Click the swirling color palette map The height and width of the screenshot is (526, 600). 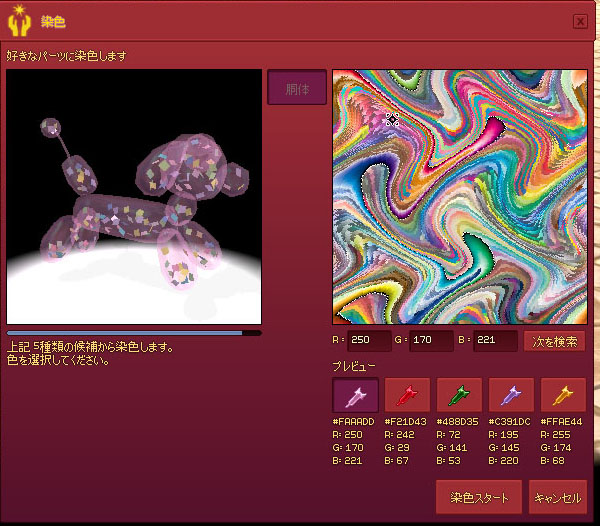click(x=460, y=197)
